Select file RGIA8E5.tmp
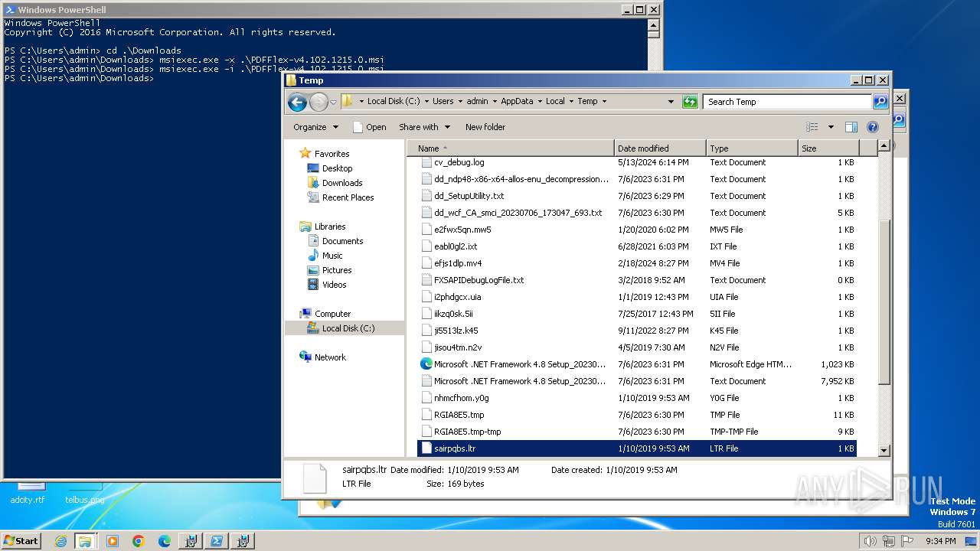This screenshot has width=980, height=551. [459, 415]
